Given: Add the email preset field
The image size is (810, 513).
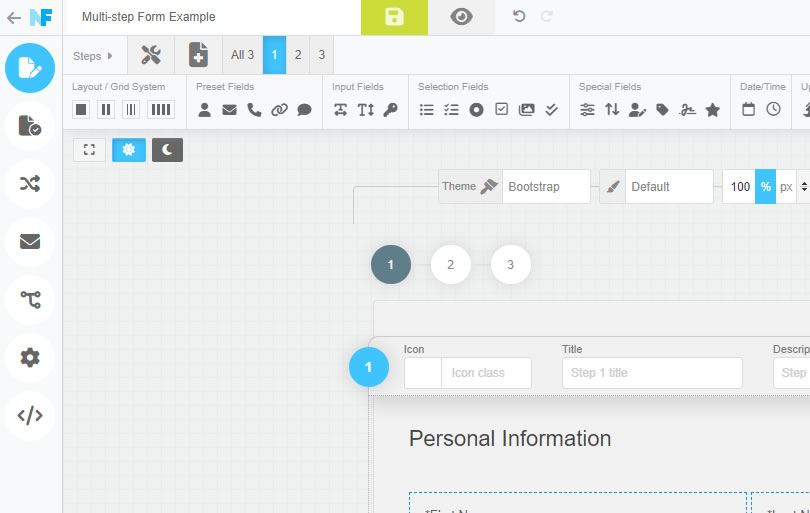Looking at the screenshot, I should tap(229, 110).
